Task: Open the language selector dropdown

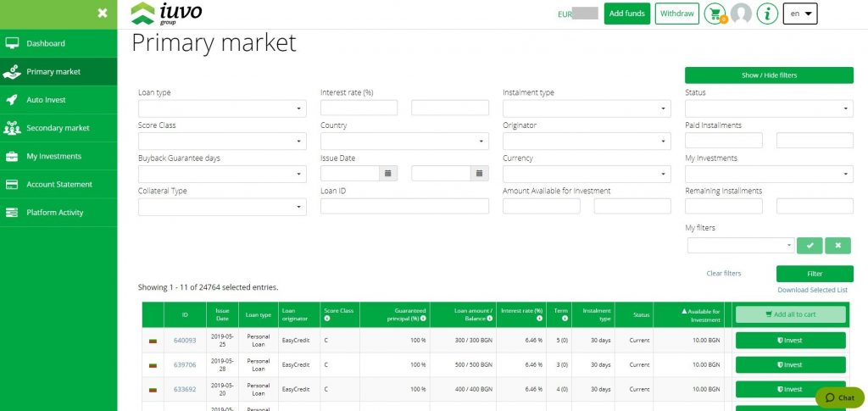Action: [x=799, y=14]
